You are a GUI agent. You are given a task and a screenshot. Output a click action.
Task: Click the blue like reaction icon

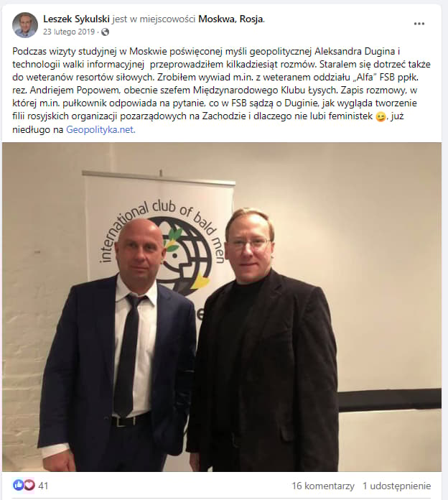(18, 486)
